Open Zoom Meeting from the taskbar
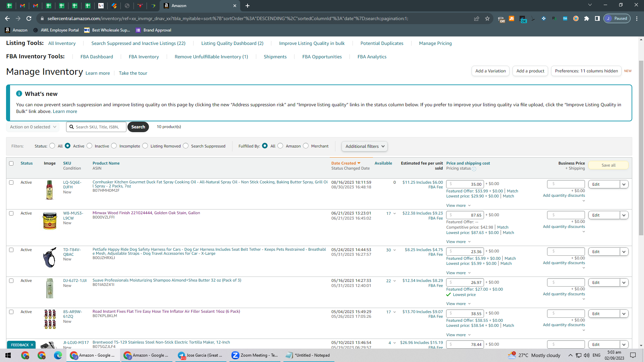Screen dimensions: 644x362 255,355
